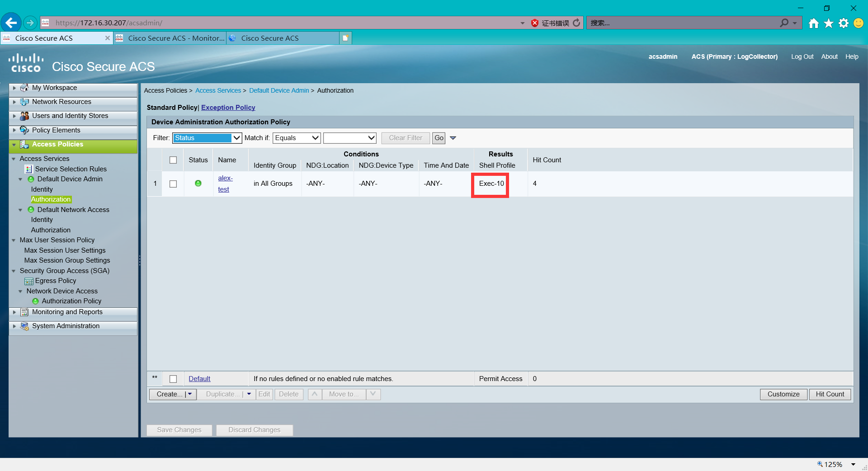Screen dimensions: 868x471
Task: Click the Policy Elements icon
Action: point(24,130)
